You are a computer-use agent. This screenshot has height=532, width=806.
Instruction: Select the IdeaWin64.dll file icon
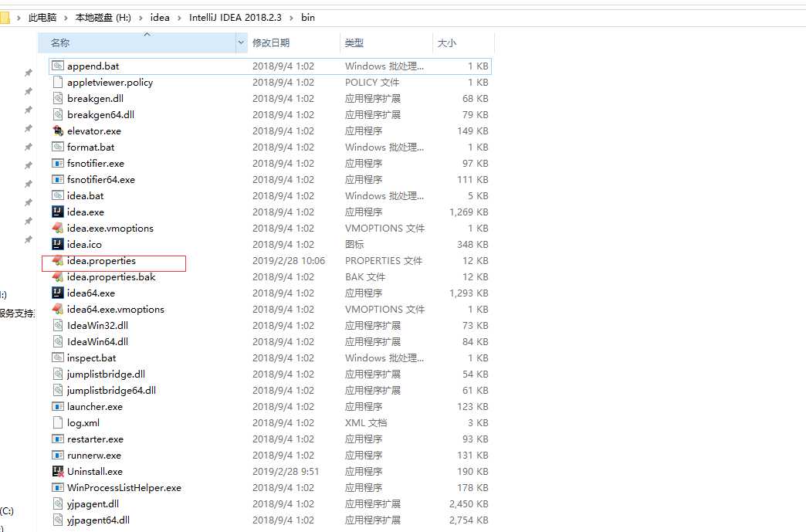(58, 342)
